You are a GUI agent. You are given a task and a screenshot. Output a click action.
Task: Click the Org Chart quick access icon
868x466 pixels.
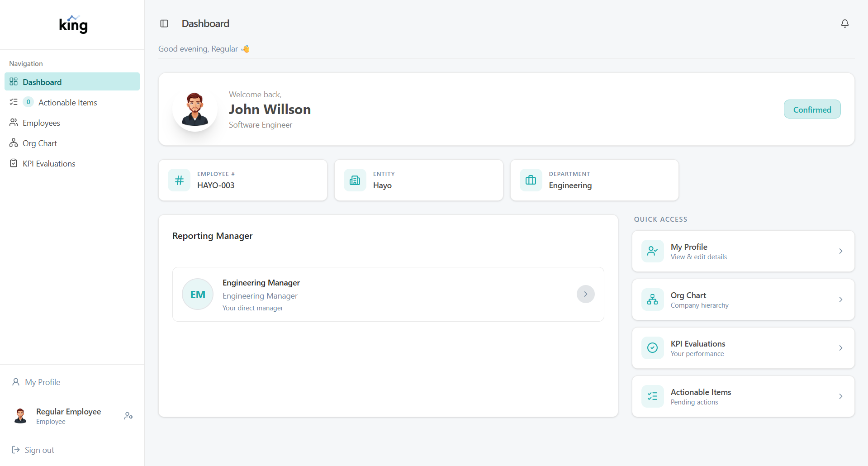click(x=653, y=300)
